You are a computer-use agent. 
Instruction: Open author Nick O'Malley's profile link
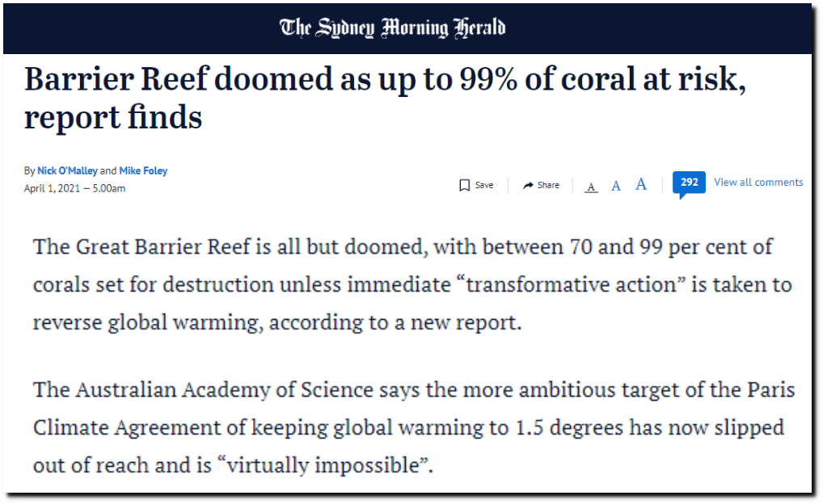pos(67,170)
